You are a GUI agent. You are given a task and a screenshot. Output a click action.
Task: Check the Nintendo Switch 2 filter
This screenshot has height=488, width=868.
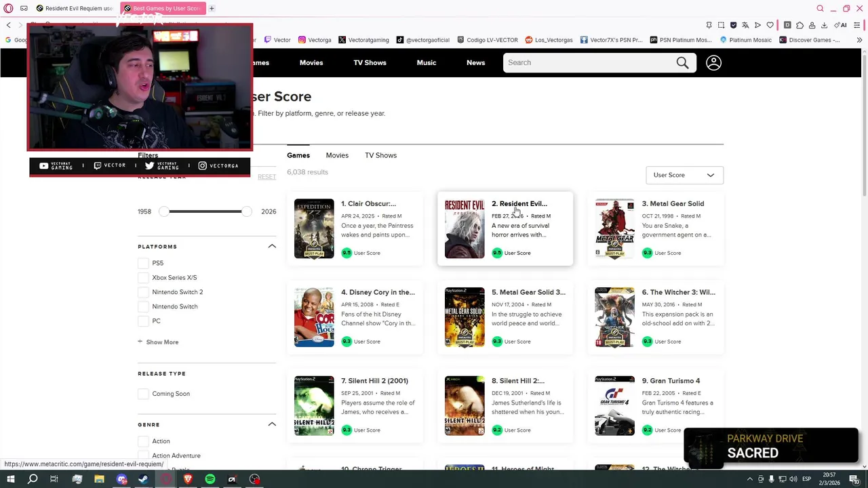coord(143,292)
